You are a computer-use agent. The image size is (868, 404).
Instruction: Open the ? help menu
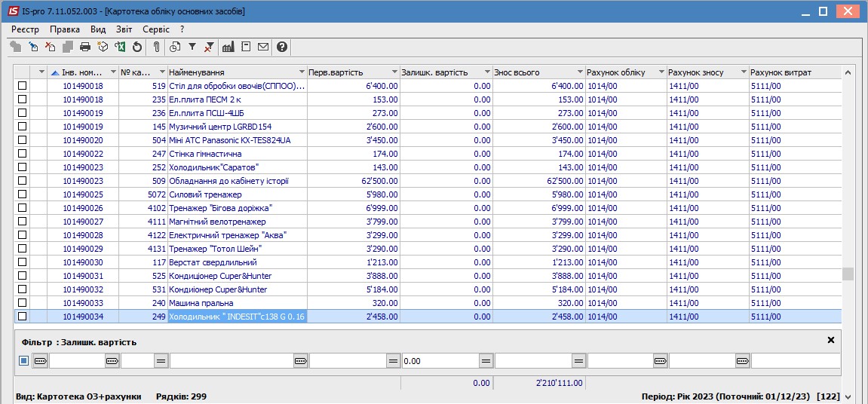[182, 29]
